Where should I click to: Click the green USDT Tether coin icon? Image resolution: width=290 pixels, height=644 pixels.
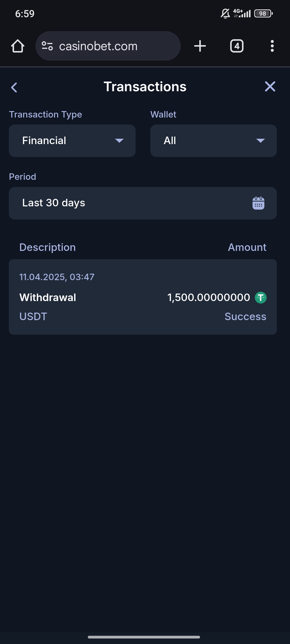coord(260,298)
